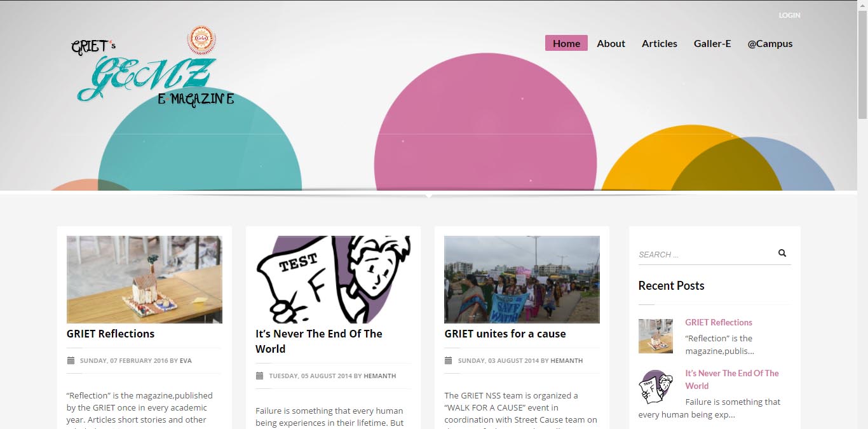Screen dimensions: 868x429
Task: Go to the About page
Action: pyautogui.click(x=611, y=43)
